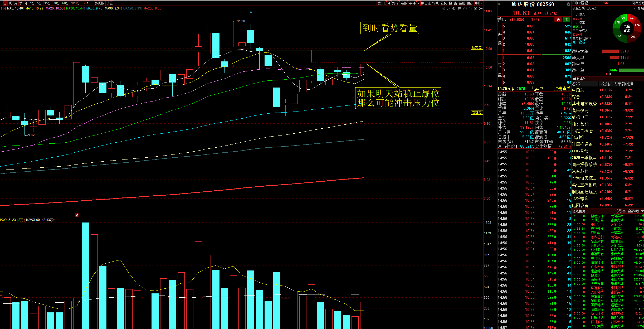Zoom out chart with minus icon
Image resolution: width=644 pixels, height=329 pixels.
click(x=481, y=9)
